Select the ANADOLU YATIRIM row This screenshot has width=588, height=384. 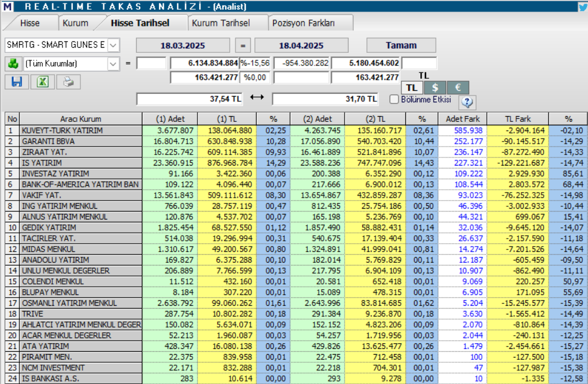coord(296,260)
